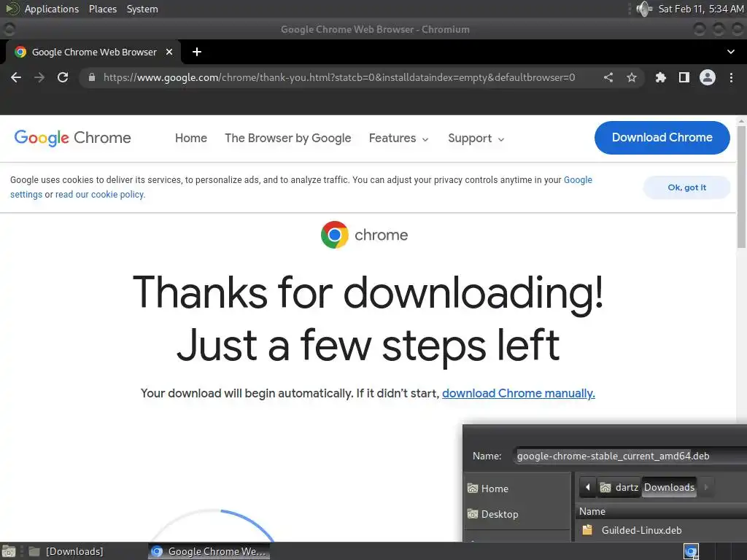Image resolution: width=747 pixels, height=560 pixels.
Task: Open a new tab with the plus button
Action: (197, 52)
